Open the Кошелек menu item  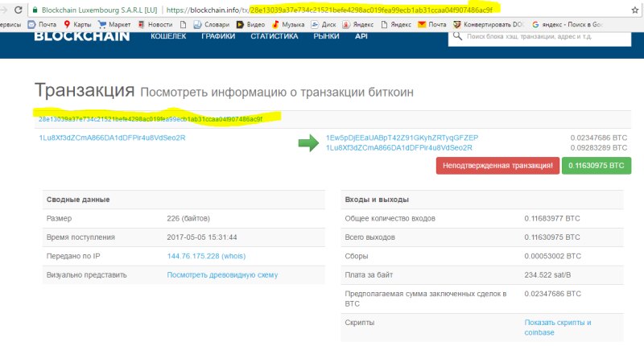(168, 37)
